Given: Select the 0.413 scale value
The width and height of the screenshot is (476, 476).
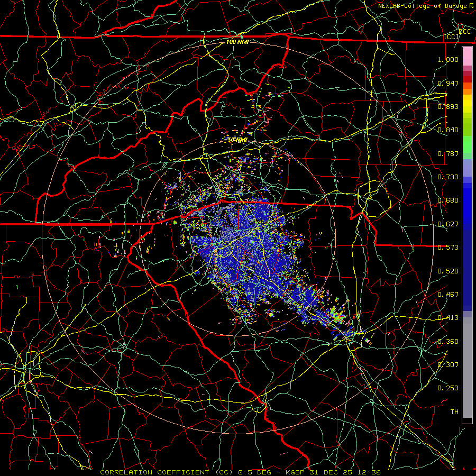Looking at the screenshot, I should [448, 318].
